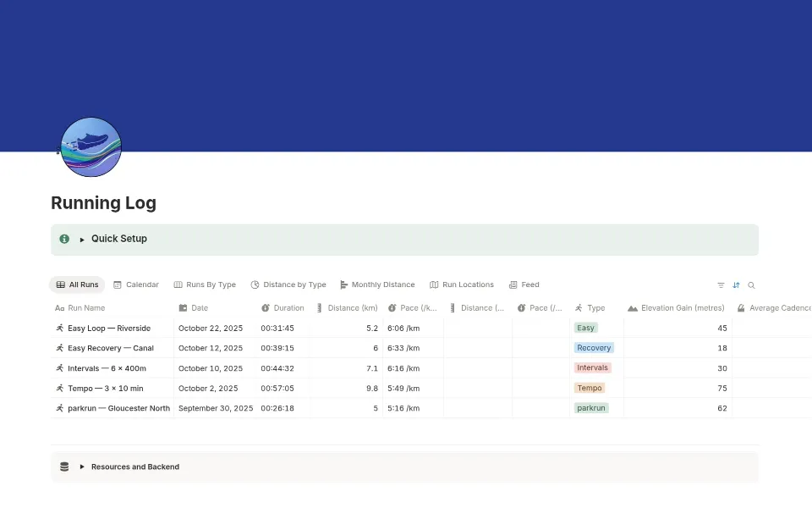Click the runner icon beside parkrun — Gloucester North
The image size is (812, 508).
[x=59, y=408]
